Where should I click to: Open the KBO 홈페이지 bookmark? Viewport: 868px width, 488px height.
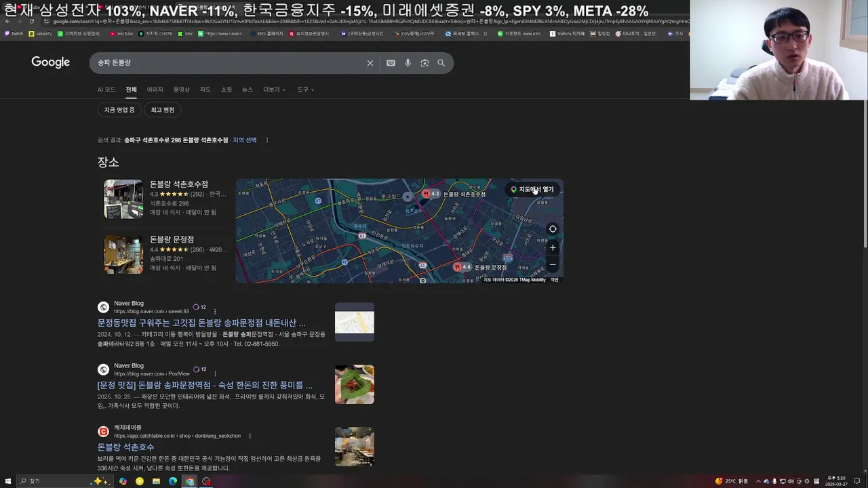coord(267,33)
